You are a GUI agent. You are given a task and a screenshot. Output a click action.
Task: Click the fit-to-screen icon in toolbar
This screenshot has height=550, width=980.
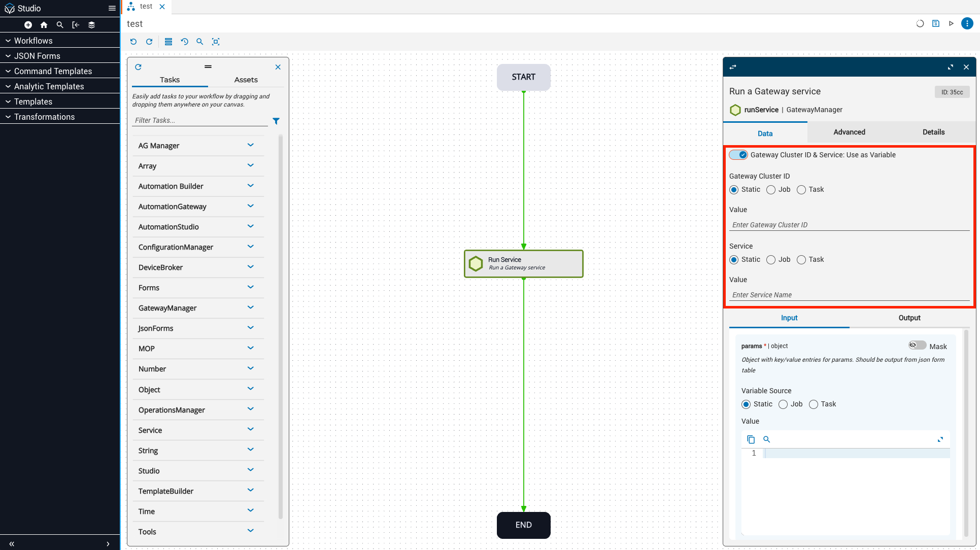(x=216, y=42)
